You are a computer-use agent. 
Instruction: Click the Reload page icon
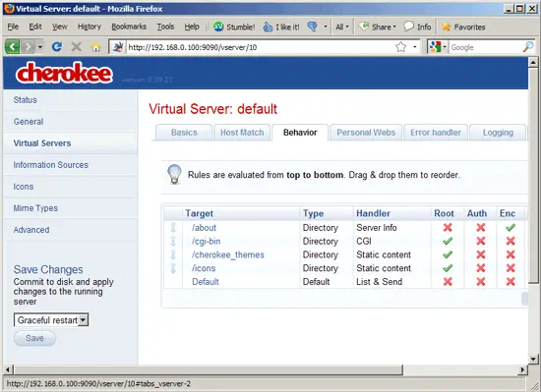pos(57,46)
